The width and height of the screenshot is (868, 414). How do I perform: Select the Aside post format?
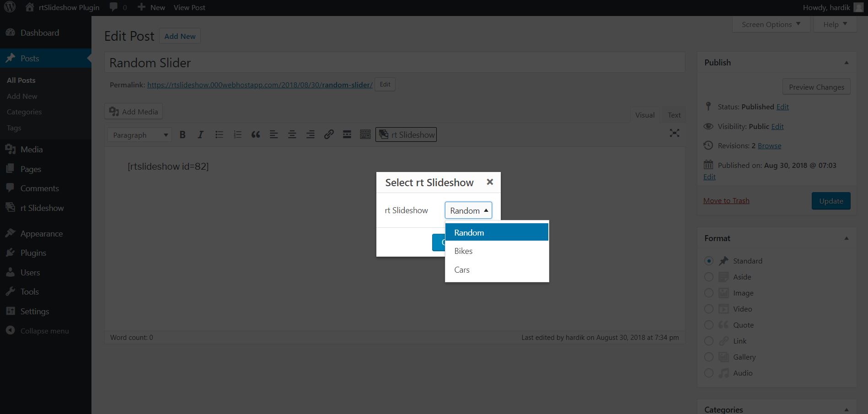[708, 277]
